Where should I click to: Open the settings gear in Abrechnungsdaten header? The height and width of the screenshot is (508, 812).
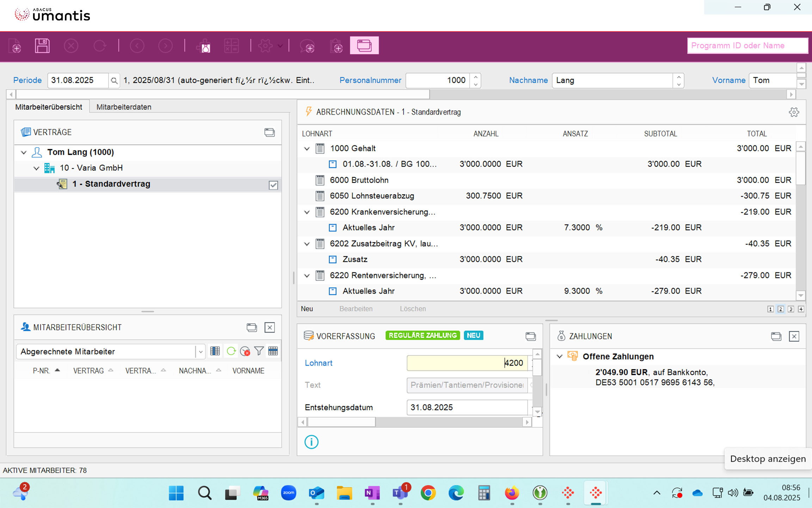(x=794, y=112)
